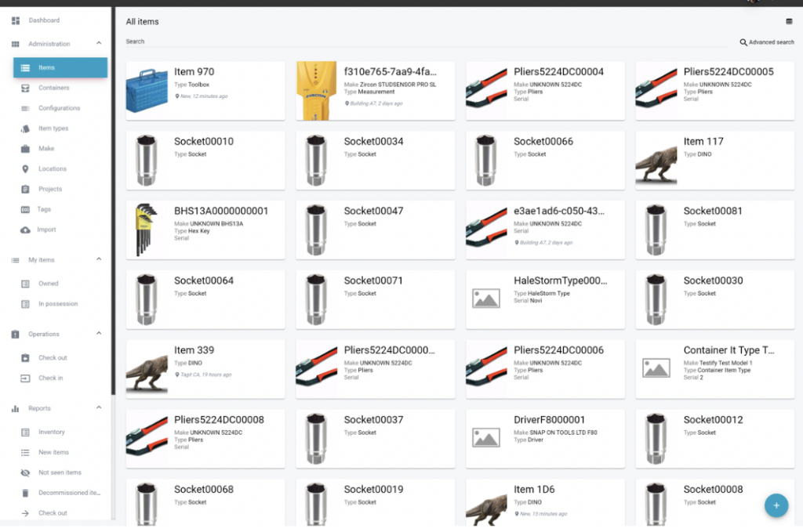Screen dimensions: 803x532
Task: Click the Not seen items eye icon
Action: click(x=25, y=472)
